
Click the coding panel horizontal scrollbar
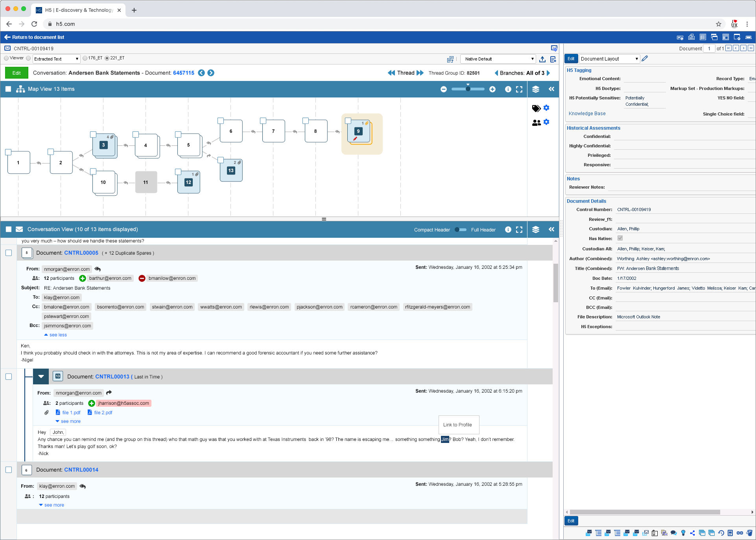coord(645,512)
